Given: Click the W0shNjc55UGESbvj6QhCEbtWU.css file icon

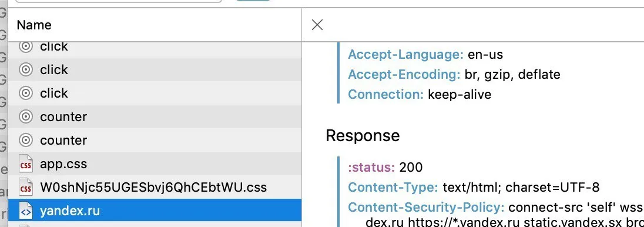Looking at the screenshot, I should (26, 188).
